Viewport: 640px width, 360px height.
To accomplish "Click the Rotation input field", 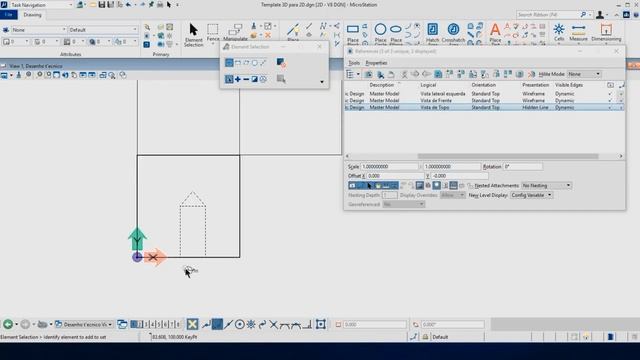I will point(523,167).
